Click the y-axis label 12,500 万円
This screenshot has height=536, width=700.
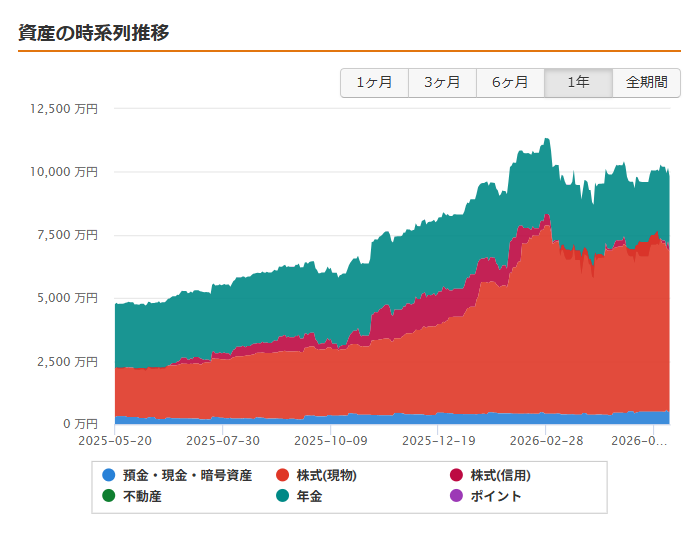64,109
